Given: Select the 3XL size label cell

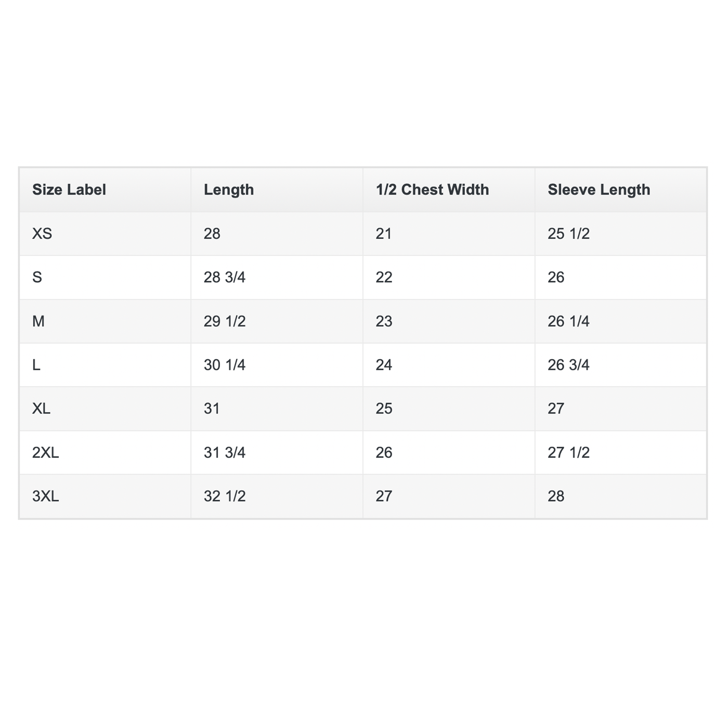Looking at the screenshot, I should tap(46, 496).
